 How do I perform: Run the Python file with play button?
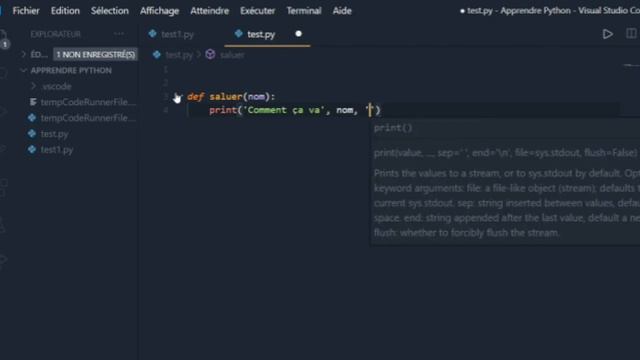607,34
